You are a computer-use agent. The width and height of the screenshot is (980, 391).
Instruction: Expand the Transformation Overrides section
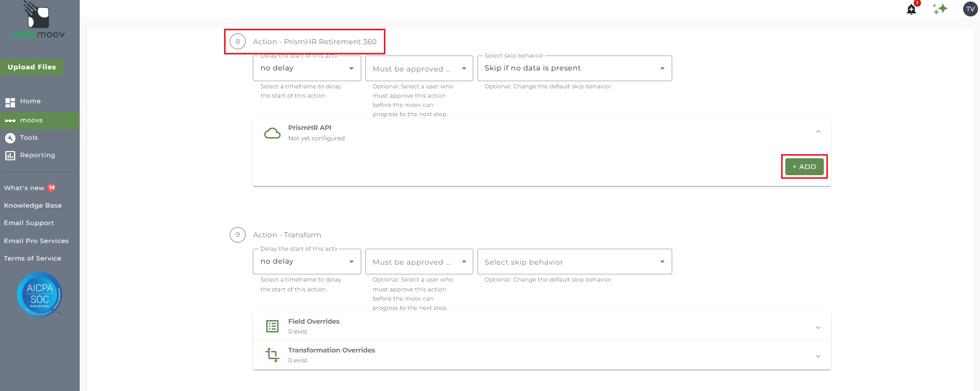point(818,356)
